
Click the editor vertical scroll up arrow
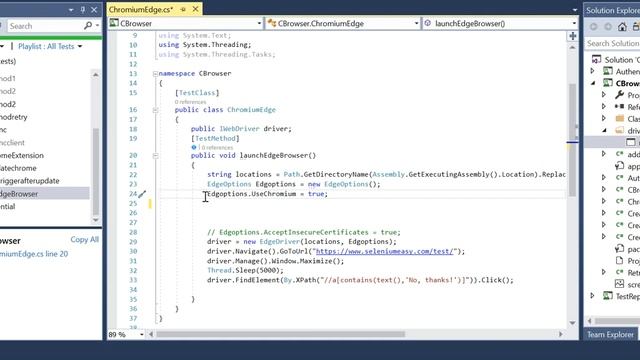(572, 48)
